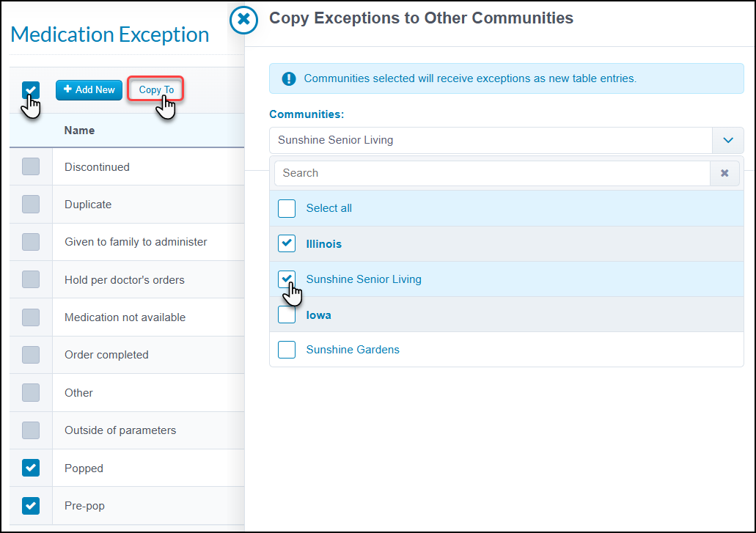This screenshot has height=533, width=756.
Task: Select the Duplicate exception name
Action: [88, 205]
